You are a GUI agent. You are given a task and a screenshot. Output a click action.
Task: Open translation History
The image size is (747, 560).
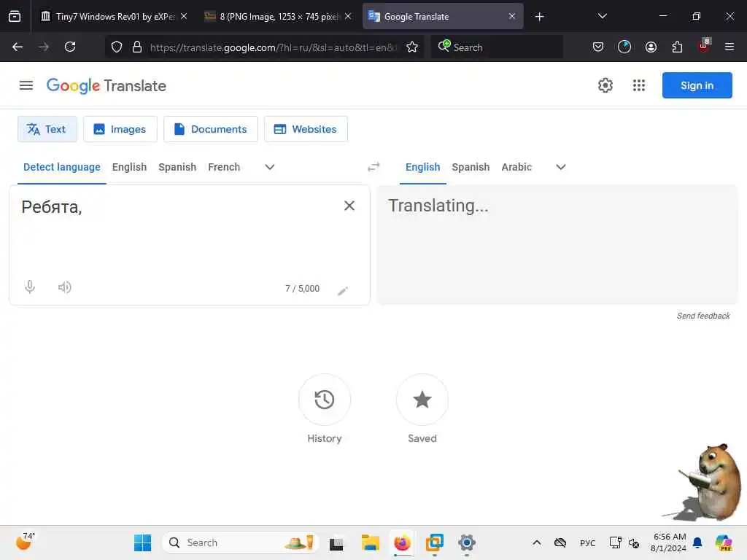(325, 400)
